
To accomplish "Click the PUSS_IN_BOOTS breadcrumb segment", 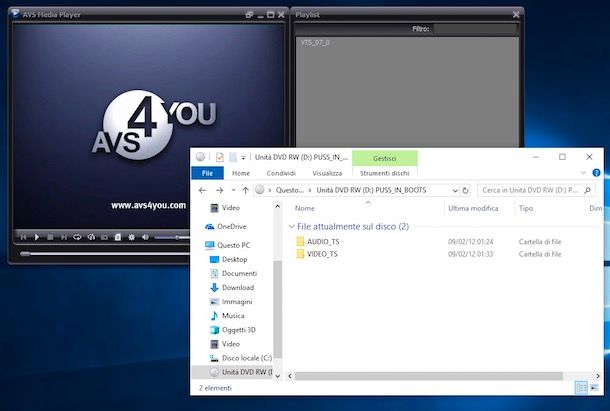I will 371,190.
